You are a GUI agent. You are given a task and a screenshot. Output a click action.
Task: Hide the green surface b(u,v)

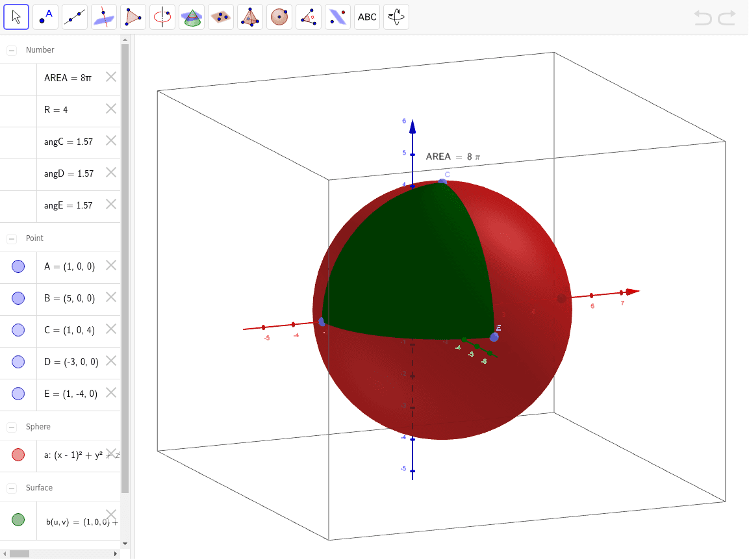tap(18, 520)
